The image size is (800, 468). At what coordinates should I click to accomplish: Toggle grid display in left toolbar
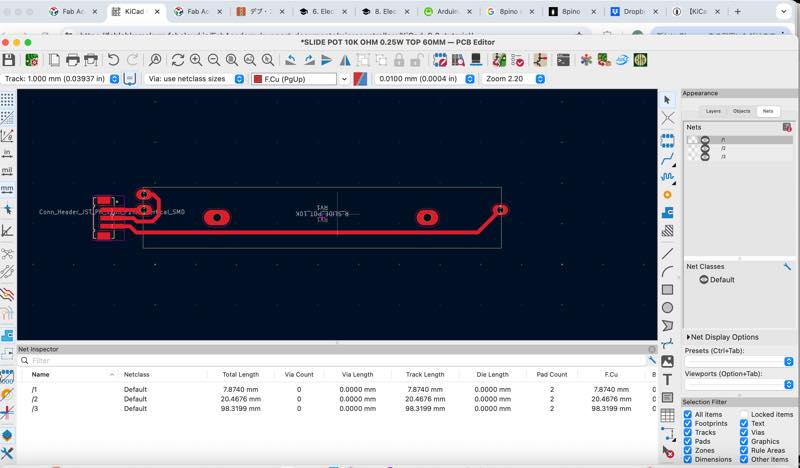[x=7, y=99]
